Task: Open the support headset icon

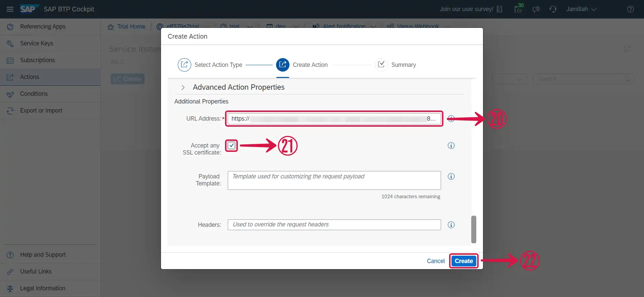Action: (553, 9)
